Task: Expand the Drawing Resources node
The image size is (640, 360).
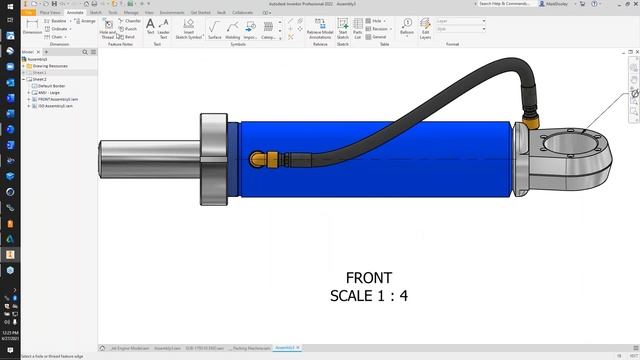Action: (x=24, y=66)
